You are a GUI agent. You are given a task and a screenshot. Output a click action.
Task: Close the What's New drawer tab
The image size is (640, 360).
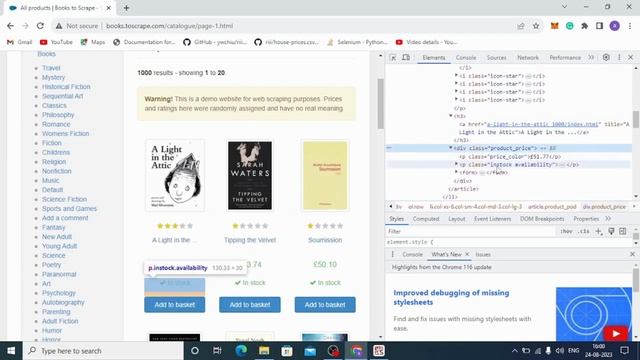(x=467, y=254)
